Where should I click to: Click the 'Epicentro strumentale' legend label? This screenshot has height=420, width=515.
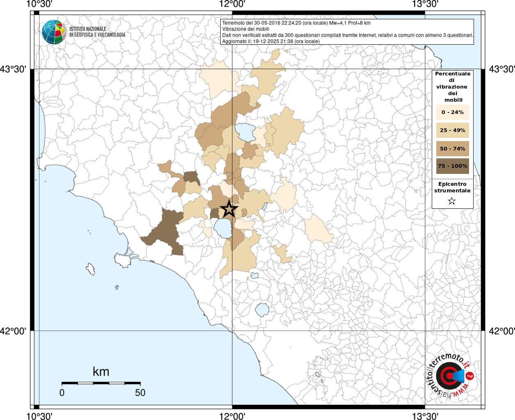(452, 187)
